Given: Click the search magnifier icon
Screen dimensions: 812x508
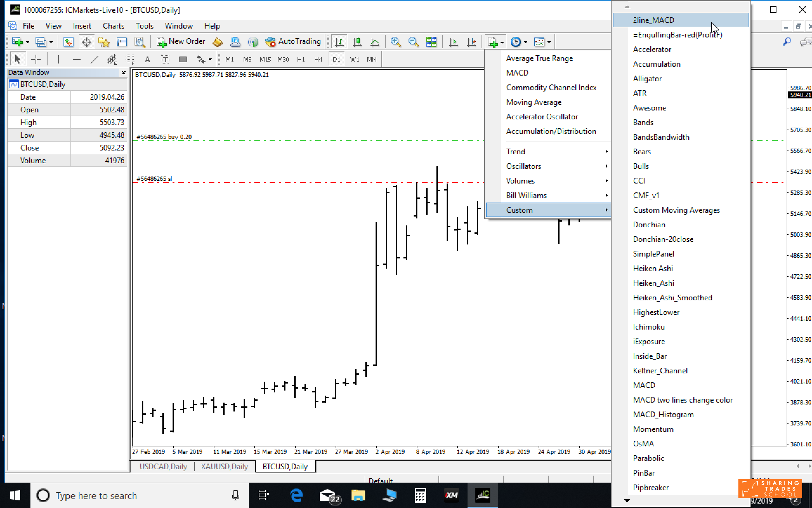Looking at the screenshot, I should click(787, 42).
